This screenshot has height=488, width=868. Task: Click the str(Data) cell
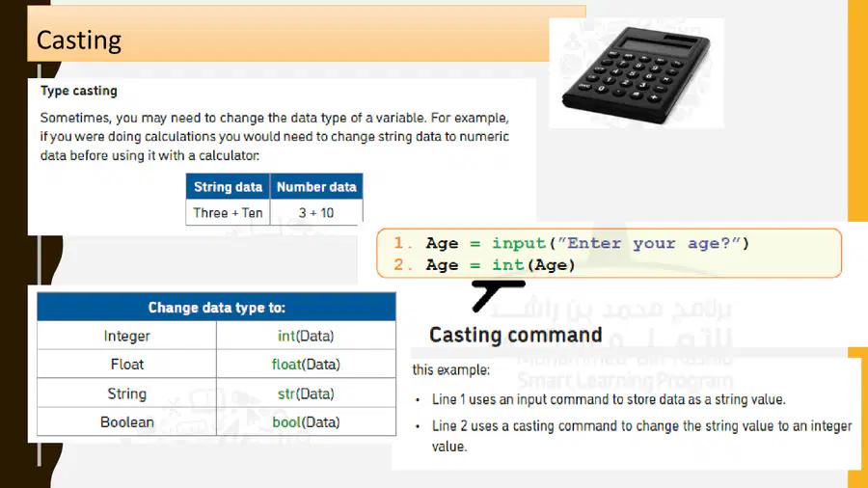[306, 393]
